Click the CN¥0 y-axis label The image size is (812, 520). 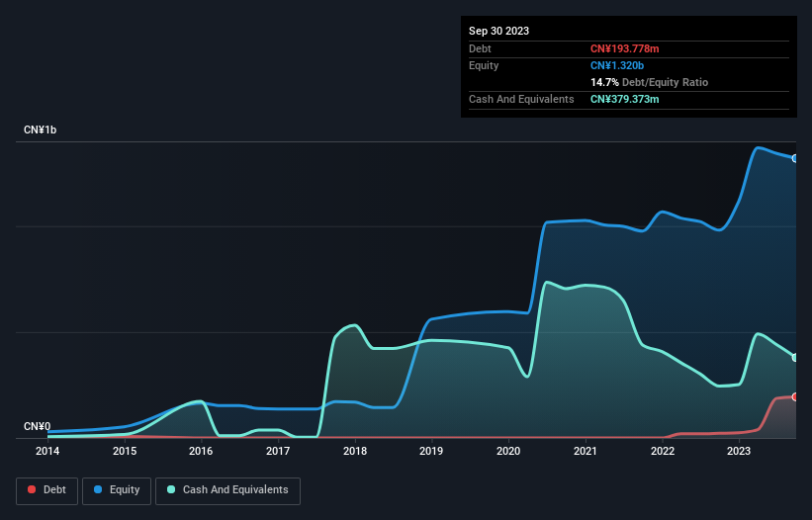(38, 426)
